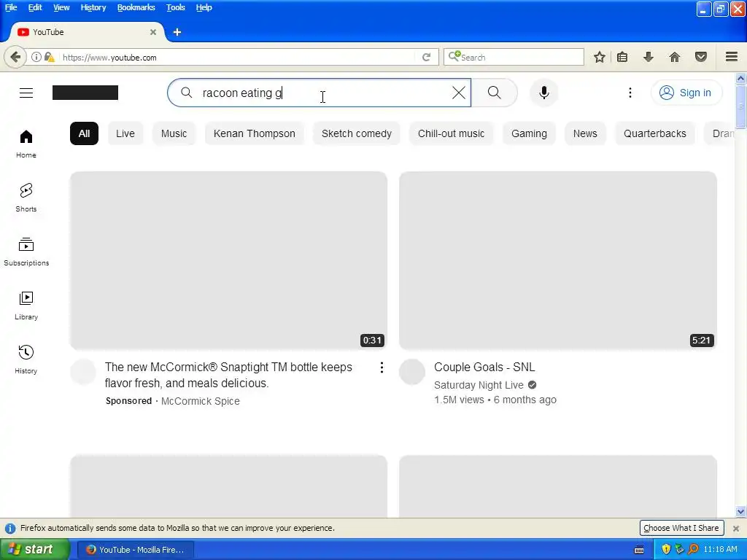Open the YouTube settings three-dot menu

630,93
